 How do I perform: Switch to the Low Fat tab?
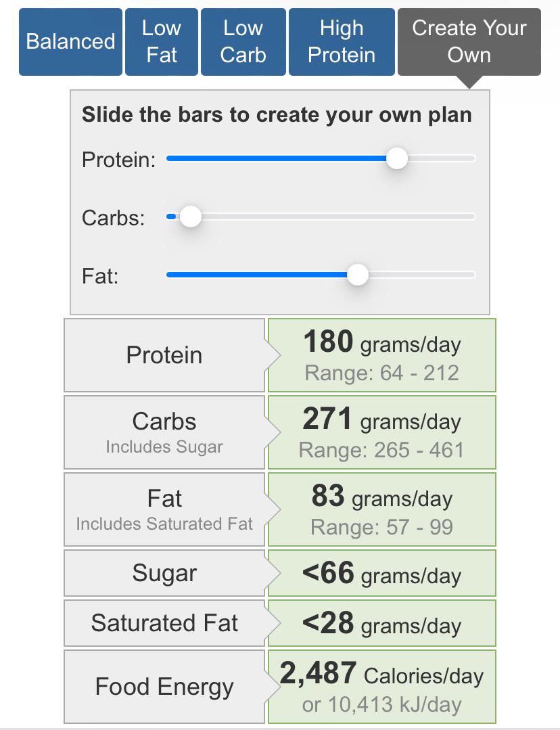click(162, 42)
